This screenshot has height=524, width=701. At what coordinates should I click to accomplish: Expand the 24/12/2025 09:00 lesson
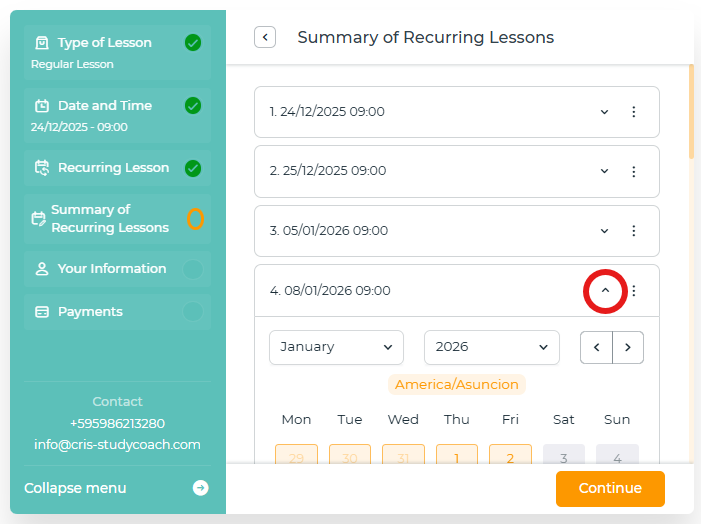click(604, 112)
